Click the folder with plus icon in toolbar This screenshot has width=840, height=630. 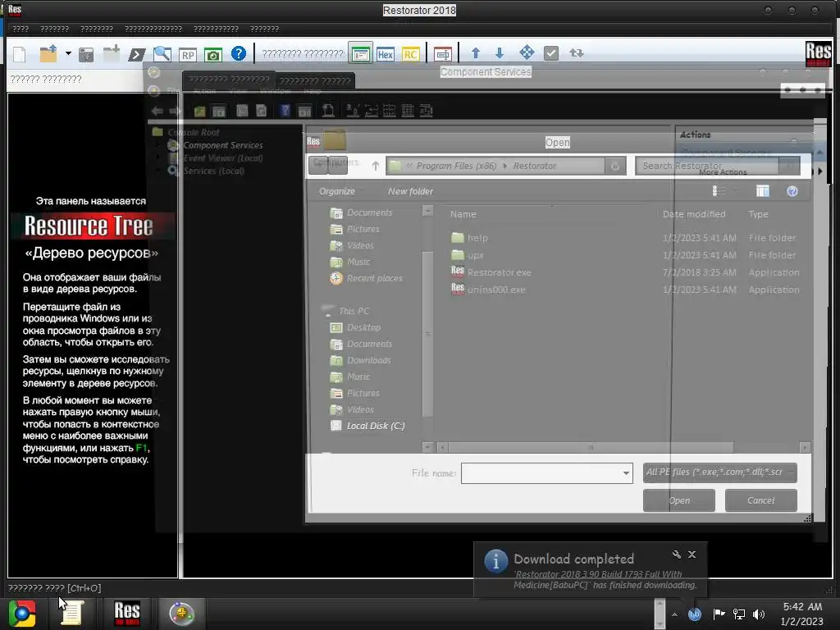click(112, 53)
